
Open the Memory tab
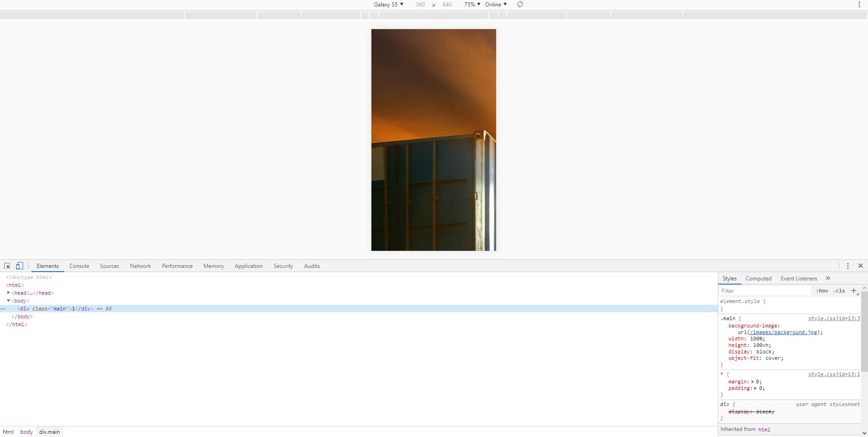tap(213, 266)
